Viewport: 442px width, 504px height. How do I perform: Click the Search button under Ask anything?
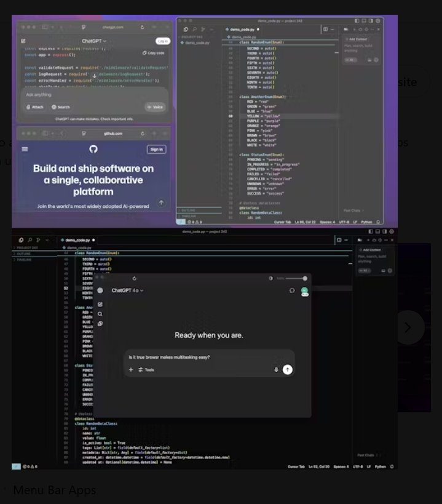[61, 107]
